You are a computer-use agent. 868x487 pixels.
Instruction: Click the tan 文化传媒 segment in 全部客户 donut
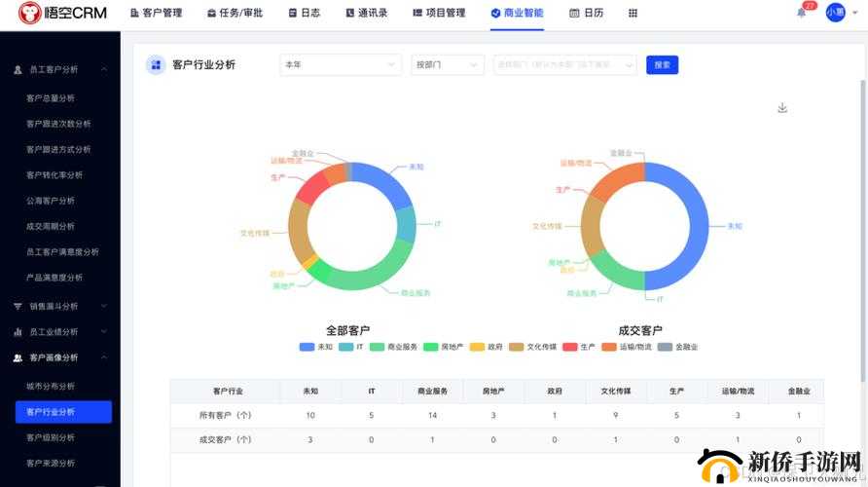[299, 231]
